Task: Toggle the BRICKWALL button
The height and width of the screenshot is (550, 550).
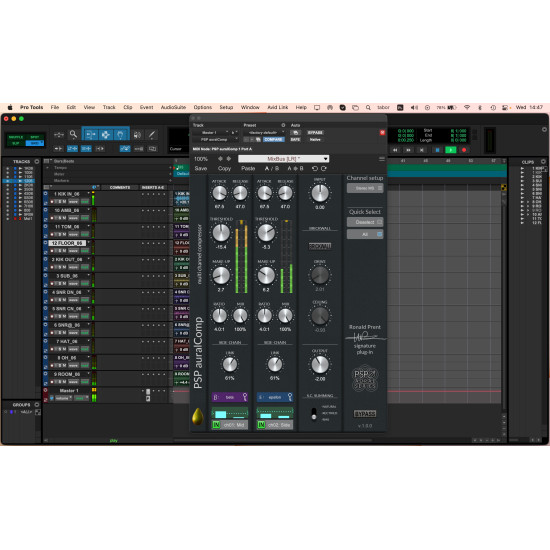Action: coord(320,246)
